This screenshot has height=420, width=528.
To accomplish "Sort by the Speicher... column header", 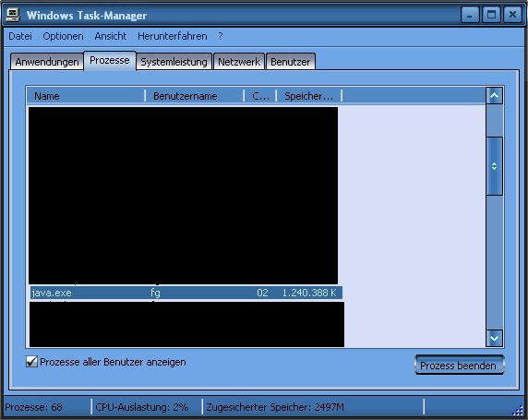I will click(x=309, y=96).
